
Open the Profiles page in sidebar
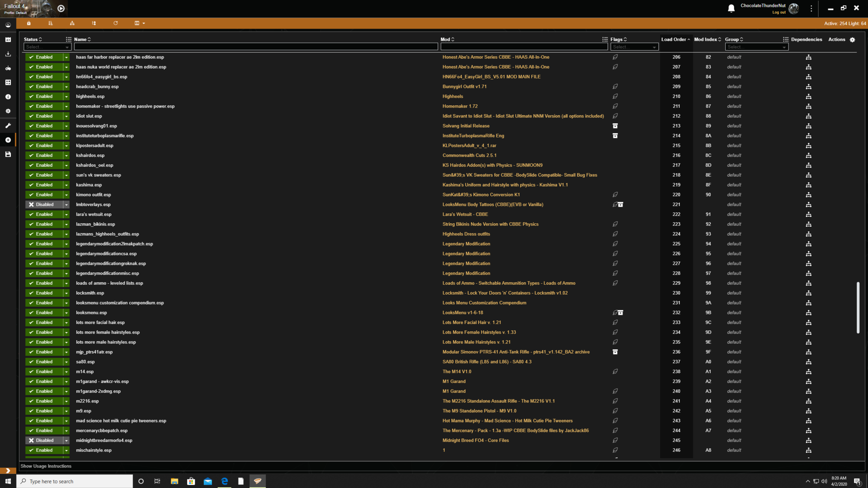(x=8, y=40)
